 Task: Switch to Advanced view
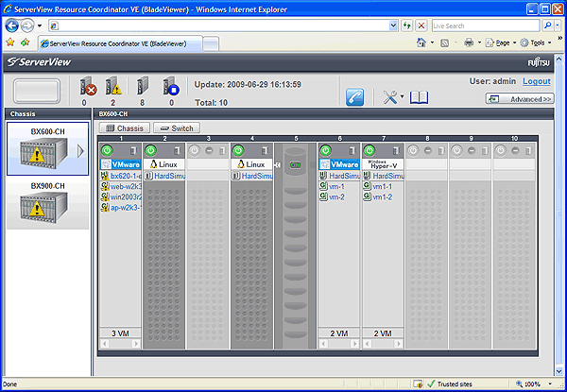click(519, 98)
